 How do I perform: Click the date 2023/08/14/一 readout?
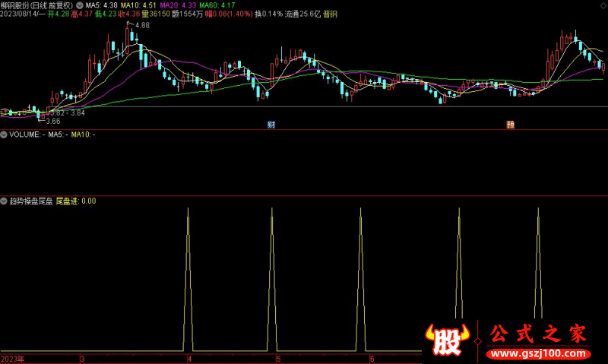point(23,14)
